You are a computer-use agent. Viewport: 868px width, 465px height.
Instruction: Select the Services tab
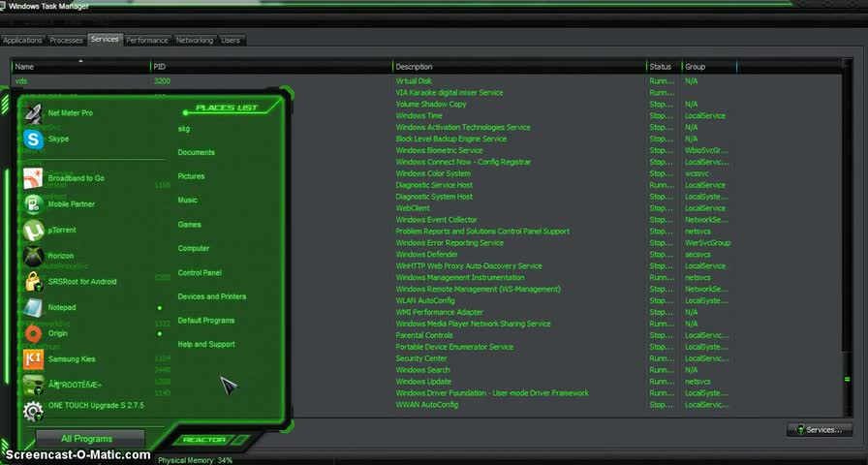coord(105,40)
